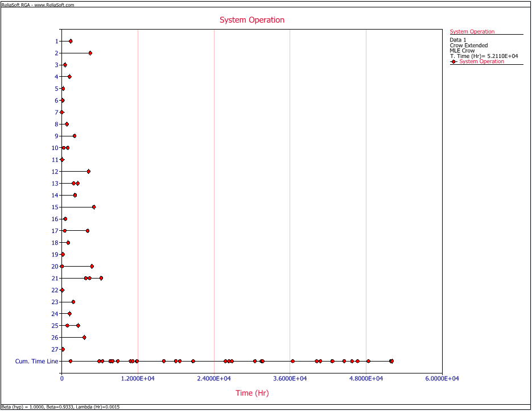Select the underlined System Operation legend heading
Image resolution: width=532 pixels, height=411 pixels.
point(472,32)
